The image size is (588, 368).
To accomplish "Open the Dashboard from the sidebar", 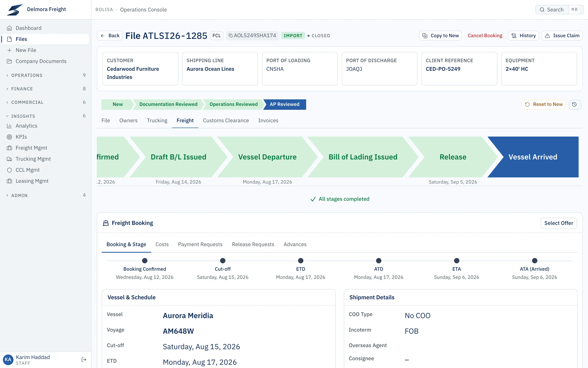I will pos(46,28).
